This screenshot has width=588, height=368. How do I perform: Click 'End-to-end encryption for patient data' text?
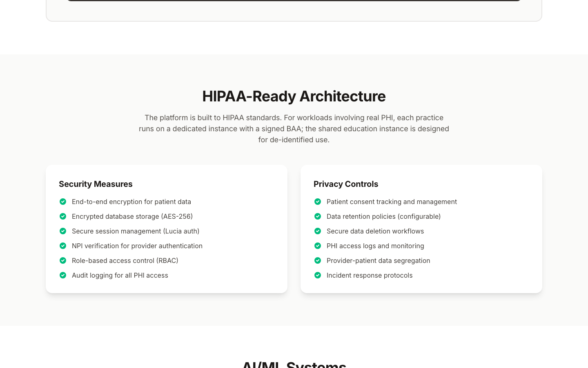131,202
